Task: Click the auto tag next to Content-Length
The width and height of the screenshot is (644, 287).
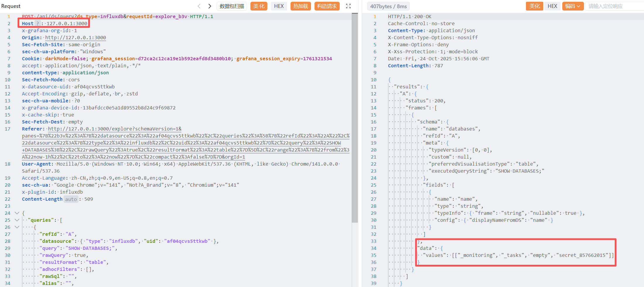Action: click(x=71, y=199)
